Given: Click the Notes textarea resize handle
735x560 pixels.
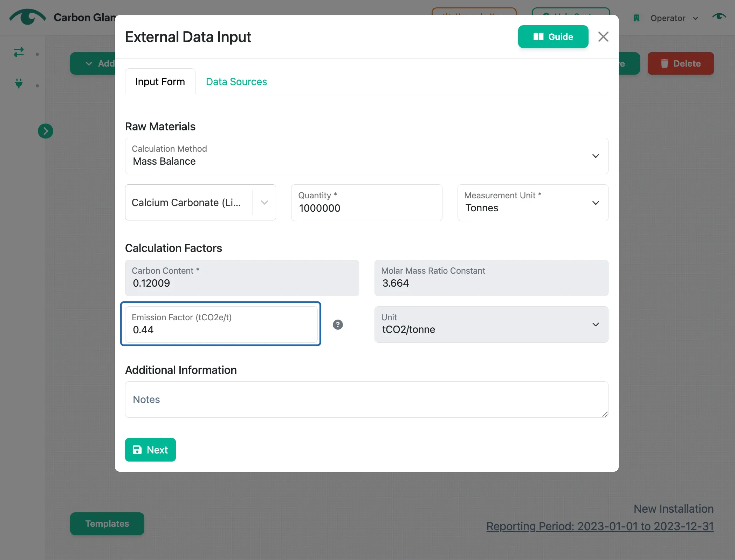Looking at the screenshot, I should coord(605,414).
